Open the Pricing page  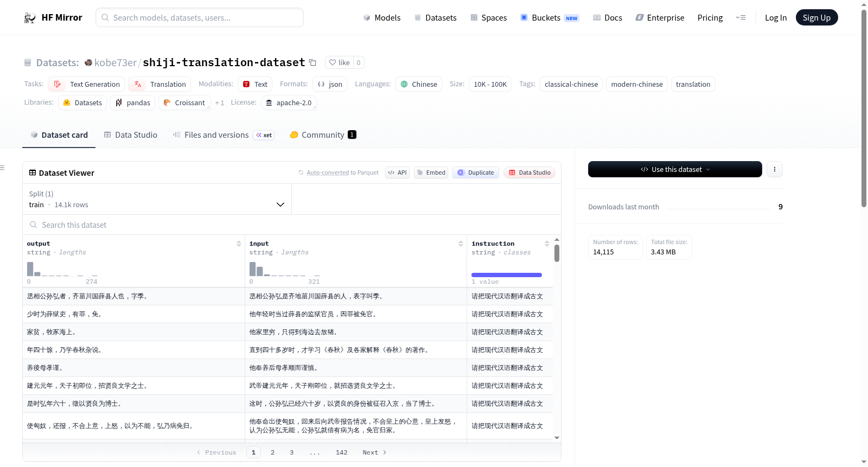click(x=710, y=17)
